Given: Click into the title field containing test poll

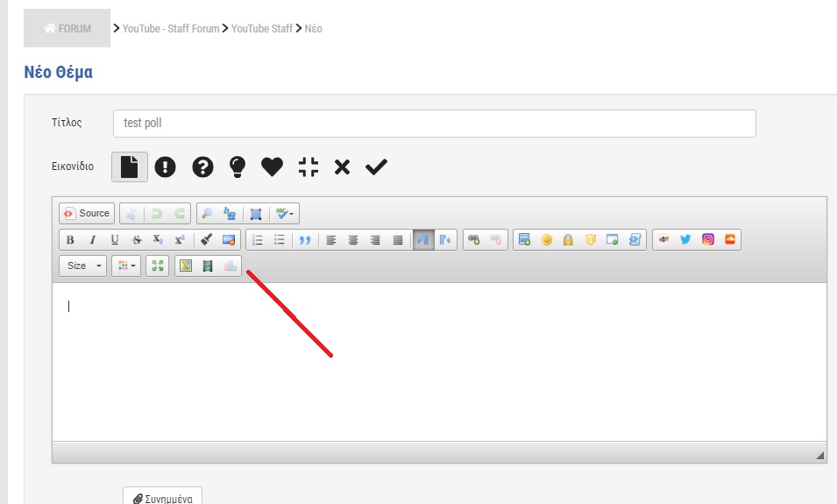Looking at the screenshot, I should click(x=435, y=124).
